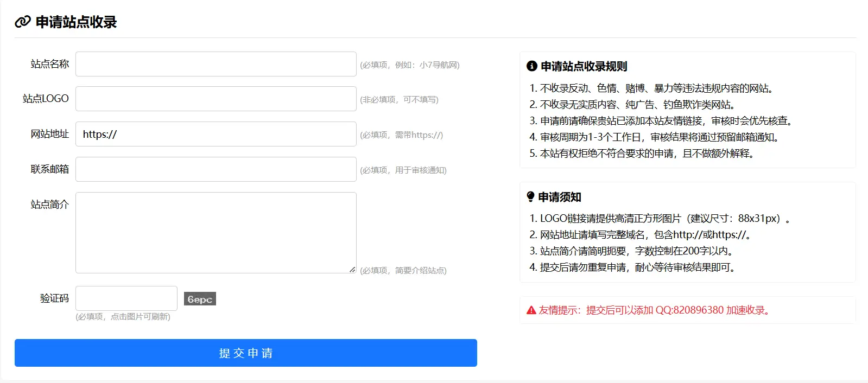This screenshot has width=868, height=383.
Task: Click the red warning triangle icon
Action: (531, 310)
